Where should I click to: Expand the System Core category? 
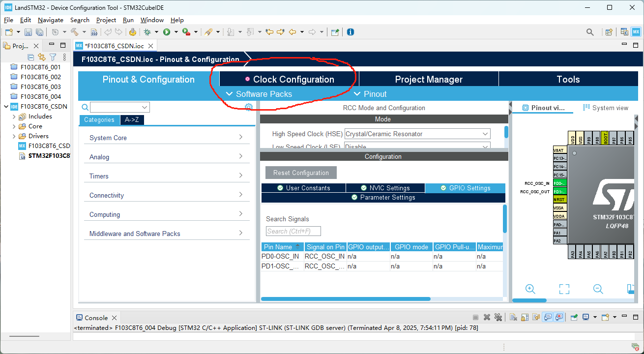(167, 138)
